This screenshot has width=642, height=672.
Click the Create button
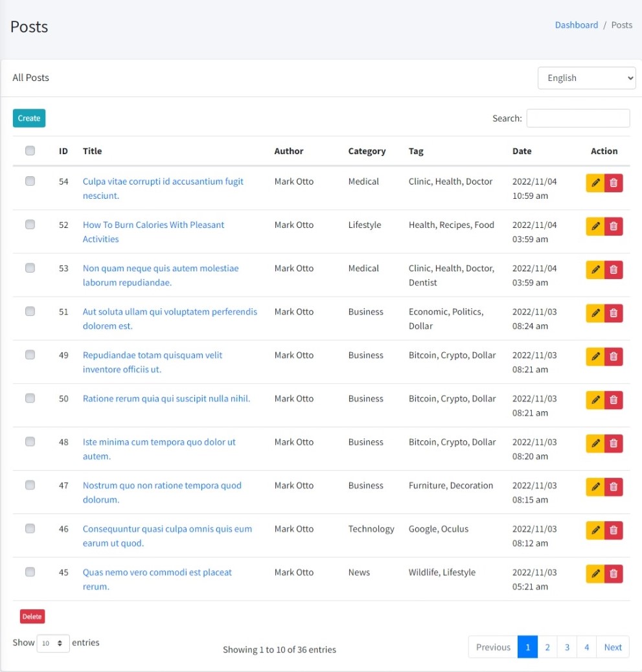point(29,118)
